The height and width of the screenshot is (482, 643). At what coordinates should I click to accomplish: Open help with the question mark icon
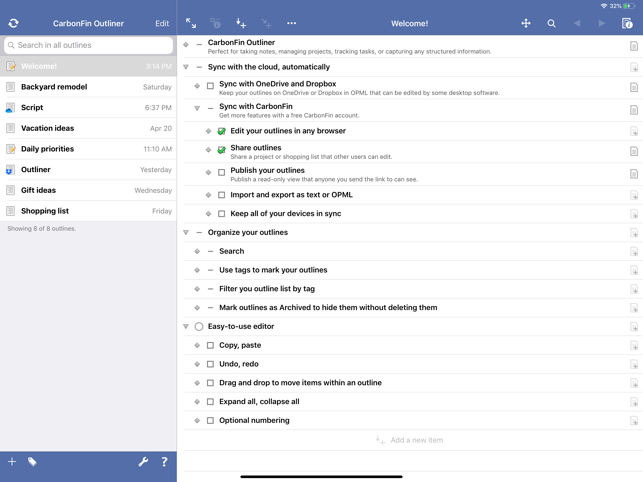pos(164,462)
